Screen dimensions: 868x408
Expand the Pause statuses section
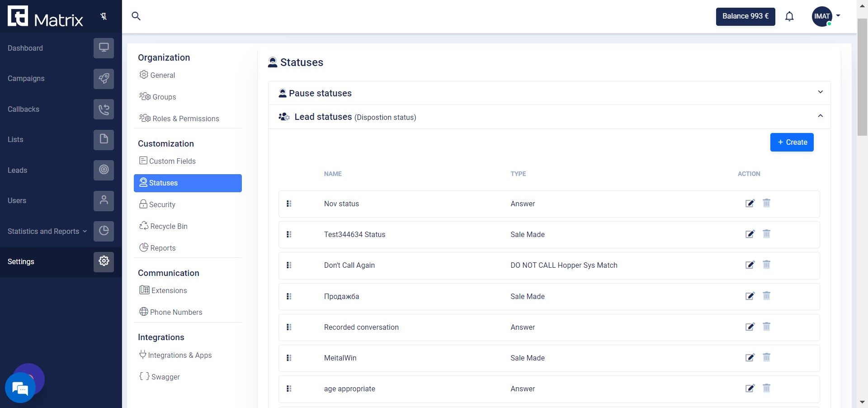coord(820,92)
